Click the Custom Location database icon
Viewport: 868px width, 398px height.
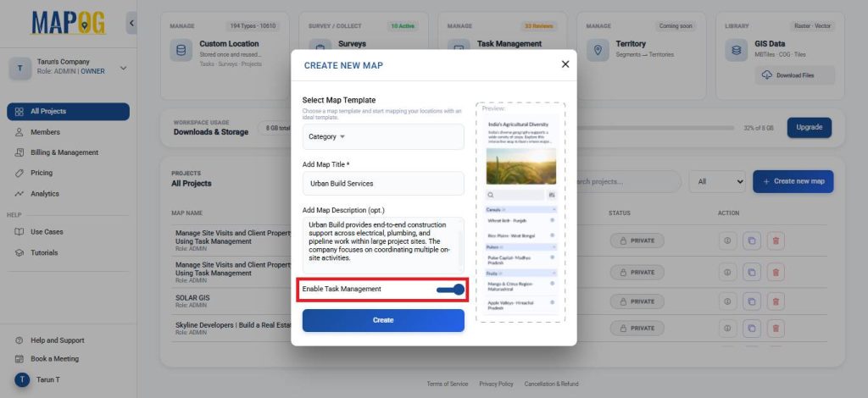pos(181,50)
